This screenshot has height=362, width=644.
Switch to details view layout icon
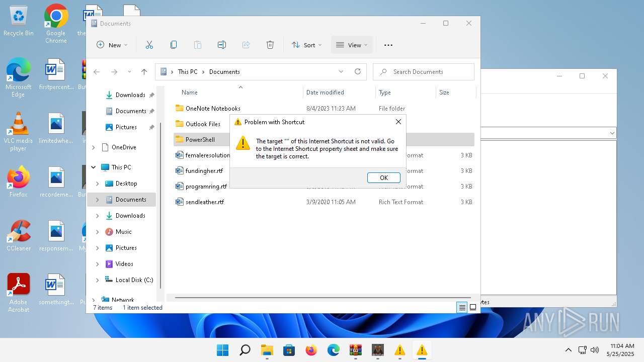click(462, 308)
